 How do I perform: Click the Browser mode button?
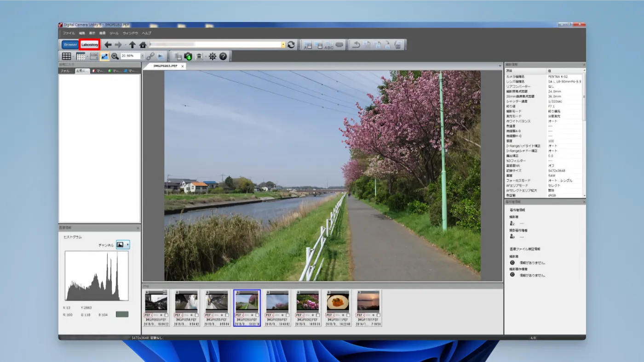pos(69,45)
